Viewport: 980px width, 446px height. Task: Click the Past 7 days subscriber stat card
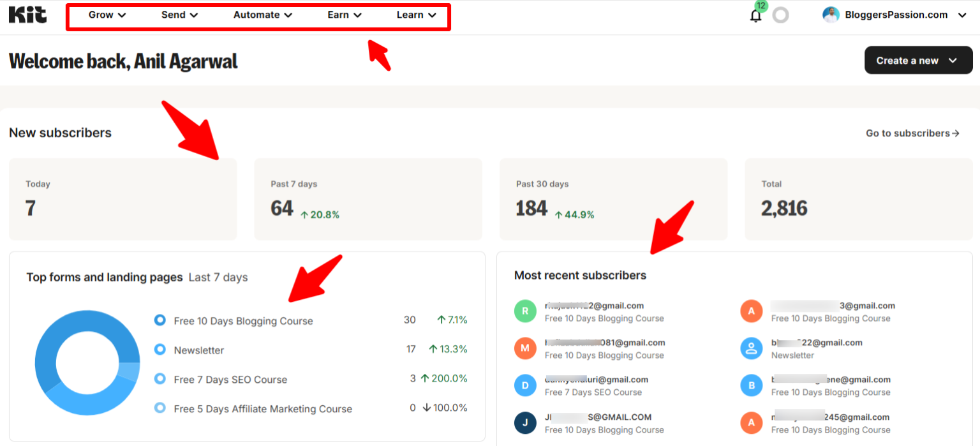pos(368,199)
